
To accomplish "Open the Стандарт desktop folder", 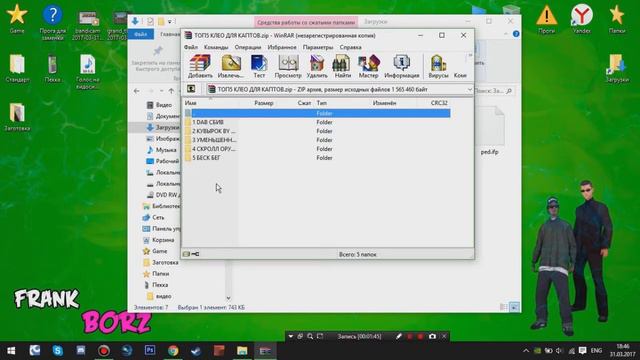I will click(x=17, y=68).
